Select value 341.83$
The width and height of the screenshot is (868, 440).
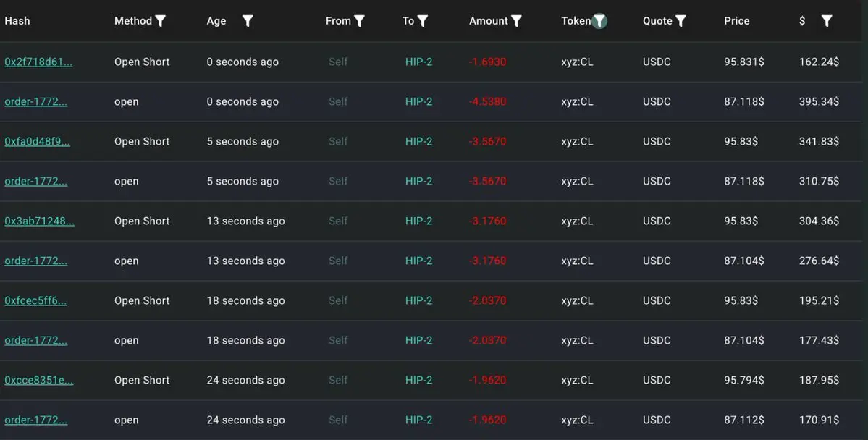point(819,142)
